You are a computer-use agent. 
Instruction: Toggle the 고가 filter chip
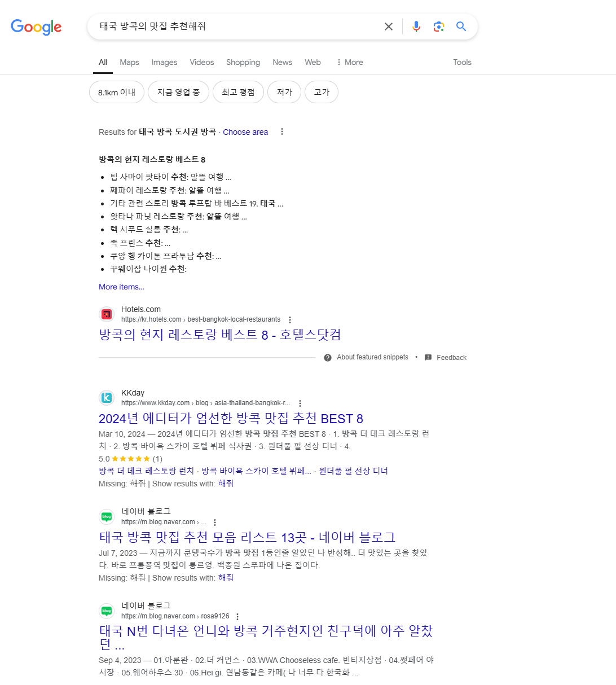click(x=322, y=93)
